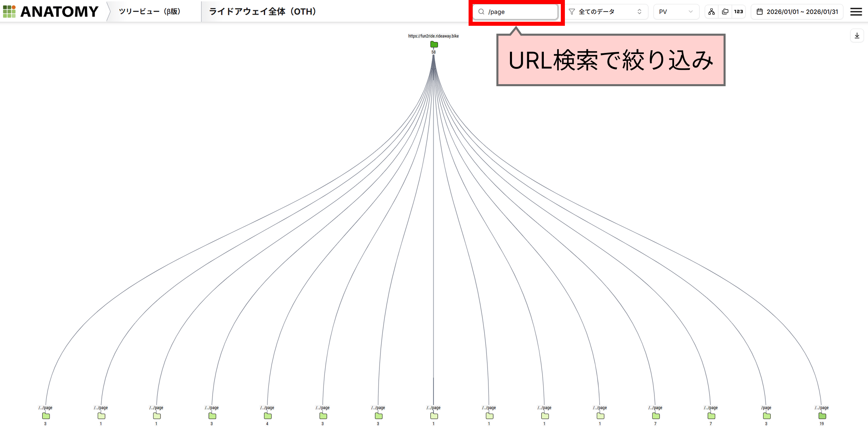
Task: Click the root folder with 58 PV
Action: (434, 44)
